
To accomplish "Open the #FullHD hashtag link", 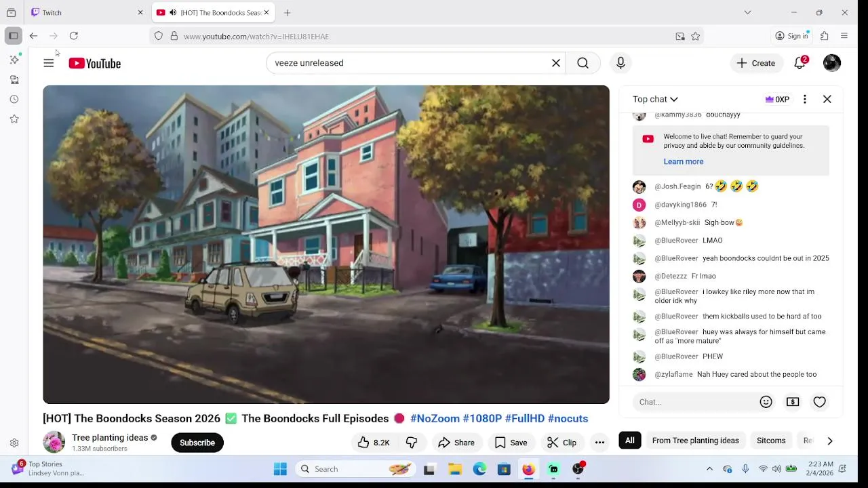I will [x=525, y=419].
